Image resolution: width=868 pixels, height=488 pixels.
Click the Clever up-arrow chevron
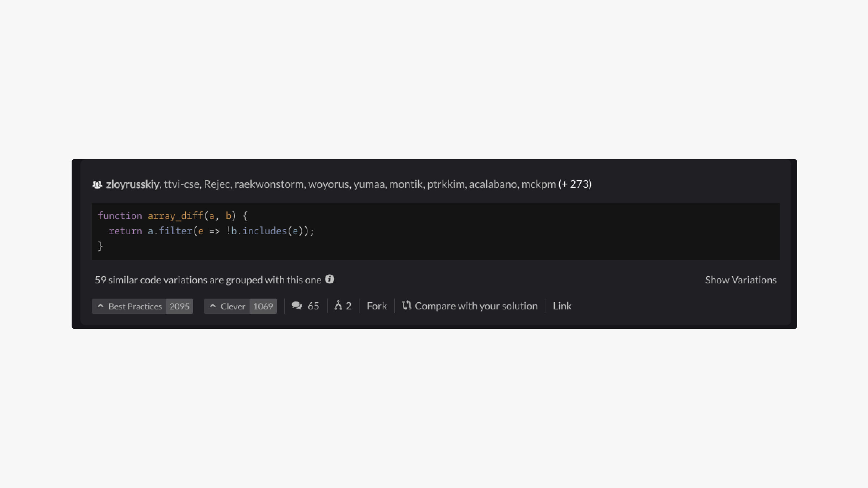coord(213,306)
